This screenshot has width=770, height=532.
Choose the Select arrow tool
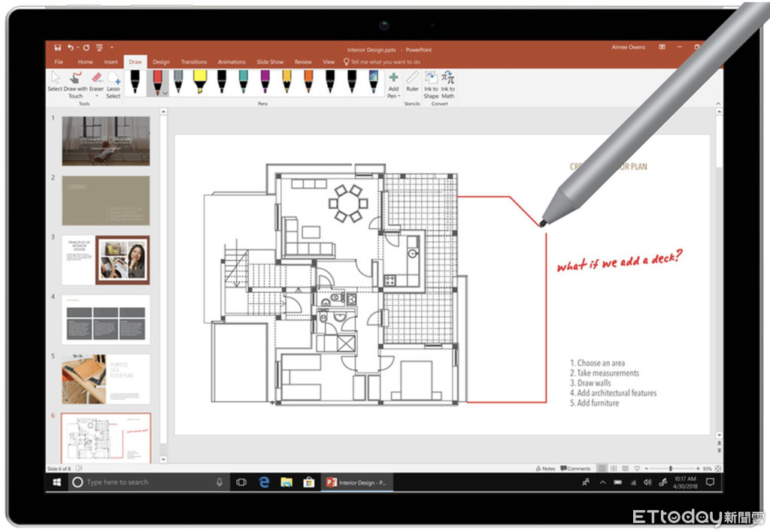[55, 83]
